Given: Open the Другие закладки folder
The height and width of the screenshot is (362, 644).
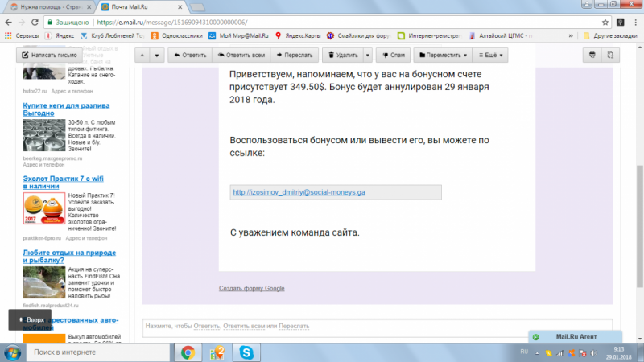Looking at the screenshot, I should (610, 35).
